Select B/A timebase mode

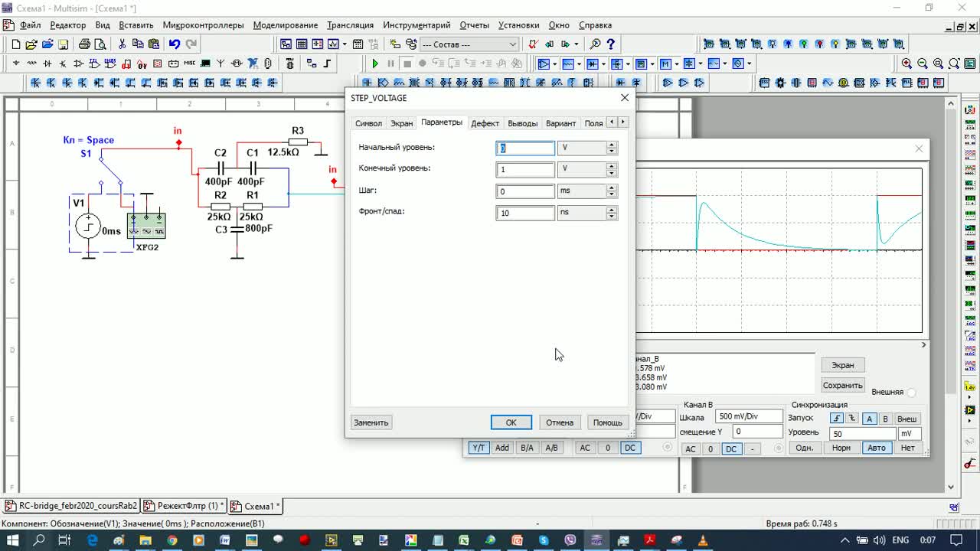point(527,448)
